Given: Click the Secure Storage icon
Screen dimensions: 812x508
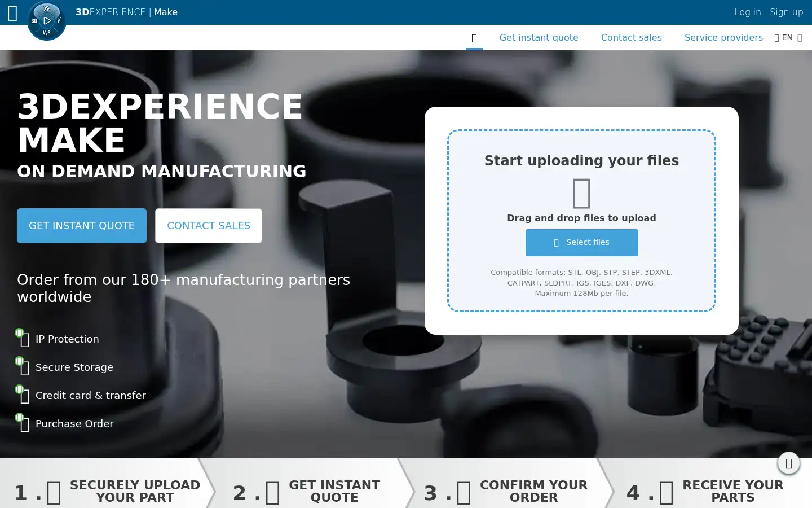Looking at the screenshot, I should (23, 366).
